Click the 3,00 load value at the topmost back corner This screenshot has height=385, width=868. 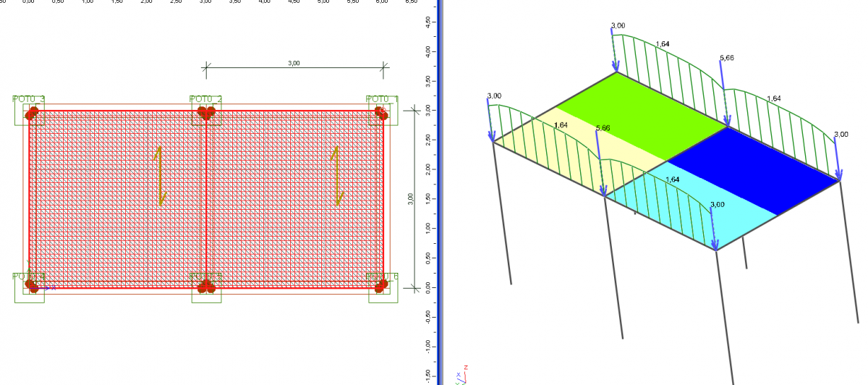point(618,26)
